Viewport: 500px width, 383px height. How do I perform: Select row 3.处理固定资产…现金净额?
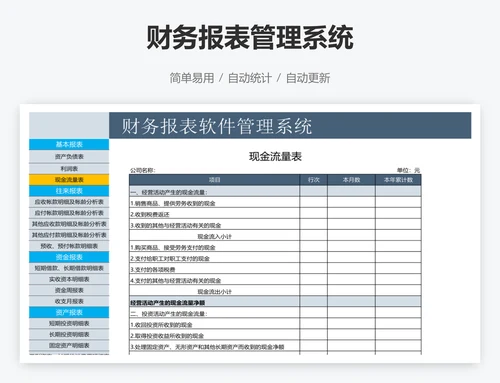click(275, 346)
